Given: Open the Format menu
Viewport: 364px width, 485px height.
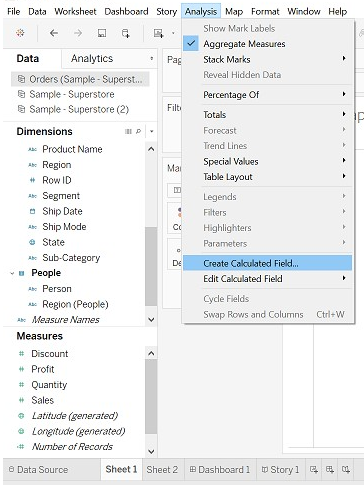Looking at the screenshot, I should 265,12.
